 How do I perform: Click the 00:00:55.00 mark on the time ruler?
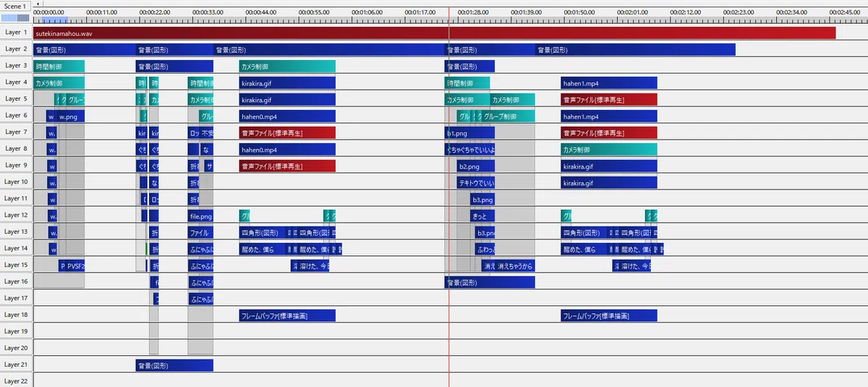(315, 12)
